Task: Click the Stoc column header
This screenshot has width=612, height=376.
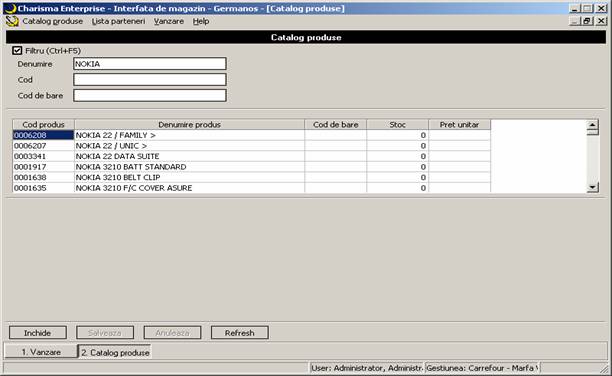Action: click(x=397, y=125)
